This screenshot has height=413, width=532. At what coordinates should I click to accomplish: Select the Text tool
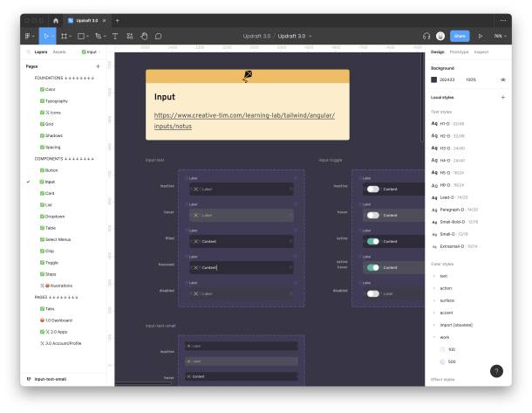115,36
